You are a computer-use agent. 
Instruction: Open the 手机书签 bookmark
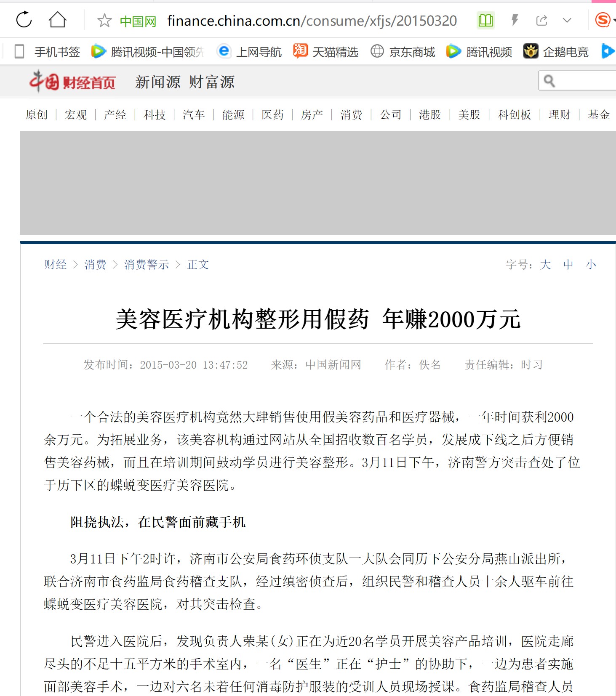click(x=48, y=52)
